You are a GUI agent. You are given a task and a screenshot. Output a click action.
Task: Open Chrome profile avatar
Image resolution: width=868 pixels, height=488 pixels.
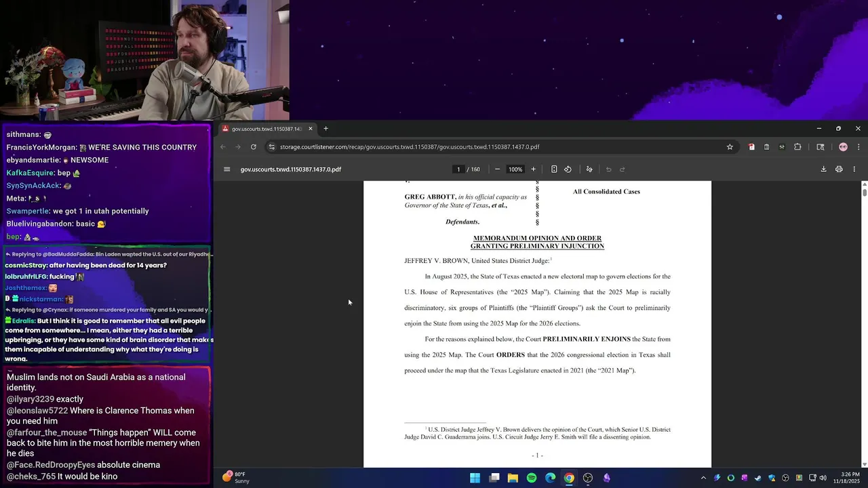click(843, 147)
